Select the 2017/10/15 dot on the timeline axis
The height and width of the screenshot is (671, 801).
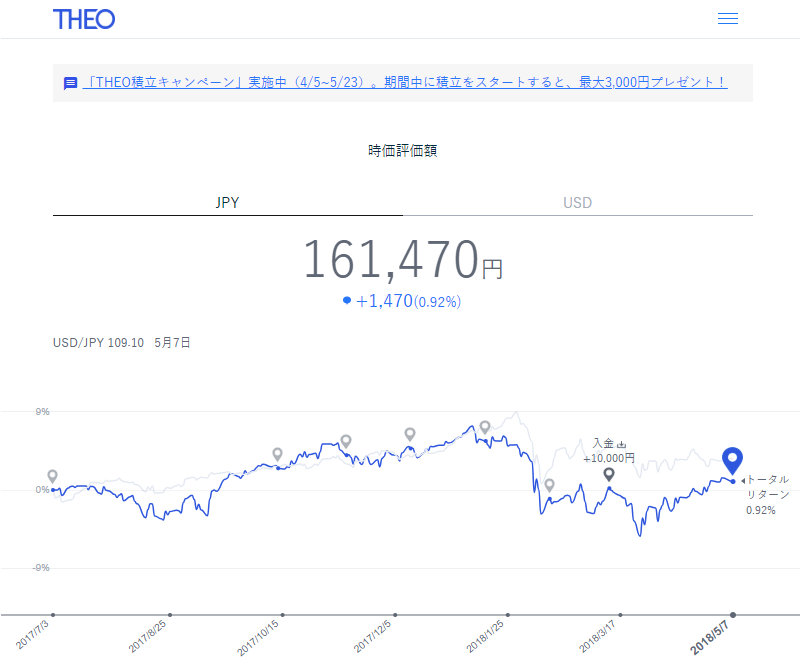(x=282, y=615)
